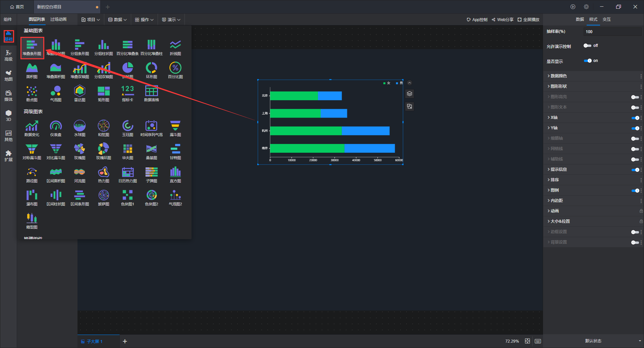Select the 矩形图 chart icon
The height and width of the screenshot is (348, 644).
103,94
